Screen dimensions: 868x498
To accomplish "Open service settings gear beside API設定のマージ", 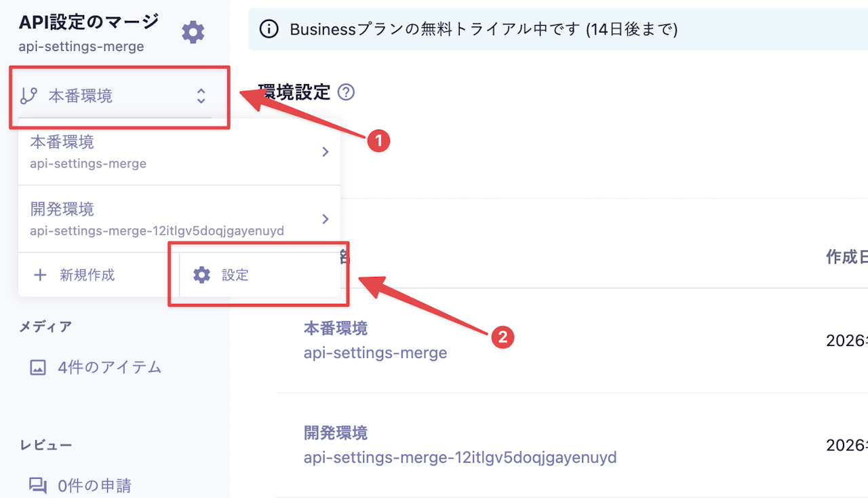I will [x=193, y=32].
